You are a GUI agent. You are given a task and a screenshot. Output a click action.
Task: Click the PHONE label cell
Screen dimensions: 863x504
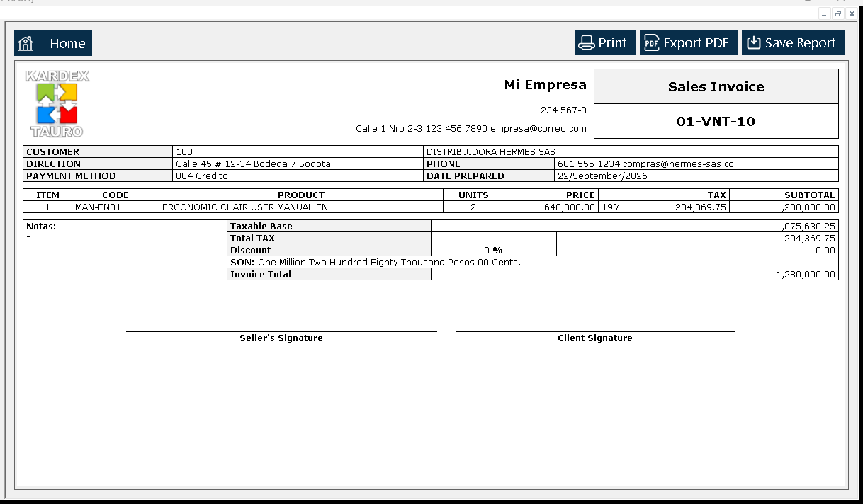pyautogui.click(x=489, y=164)
